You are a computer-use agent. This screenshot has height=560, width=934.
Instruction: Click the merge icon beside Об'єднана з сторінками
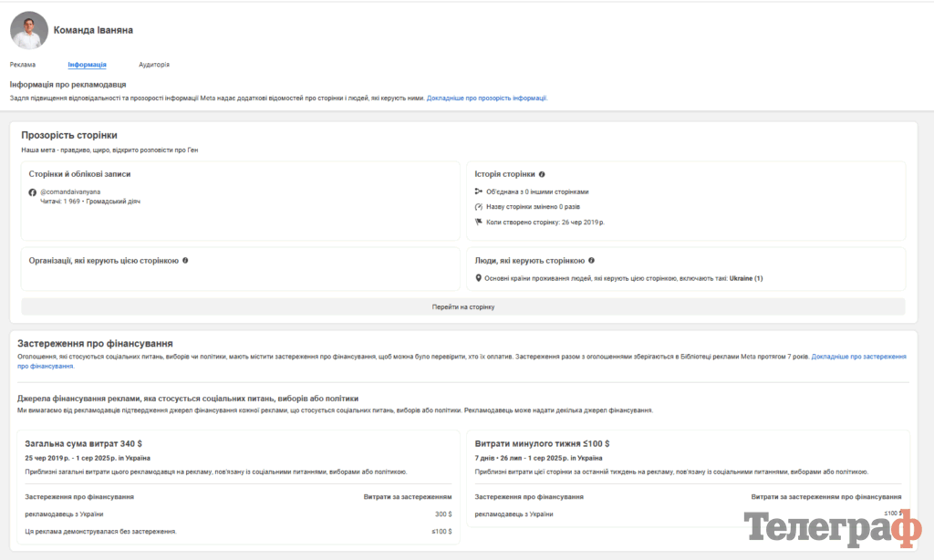pyautogui.click(x=479, y=192)
